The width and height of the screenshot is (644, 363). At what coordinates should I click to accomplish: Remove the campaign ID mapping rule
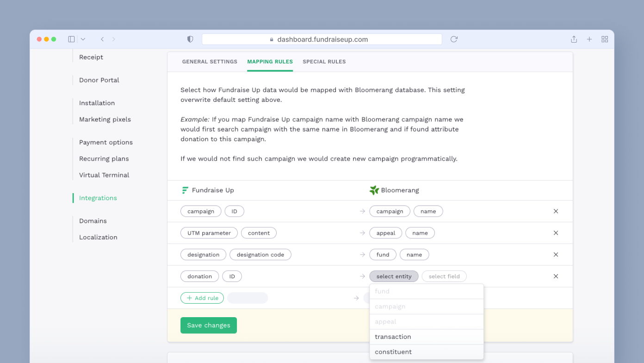[x=556, y=211]
